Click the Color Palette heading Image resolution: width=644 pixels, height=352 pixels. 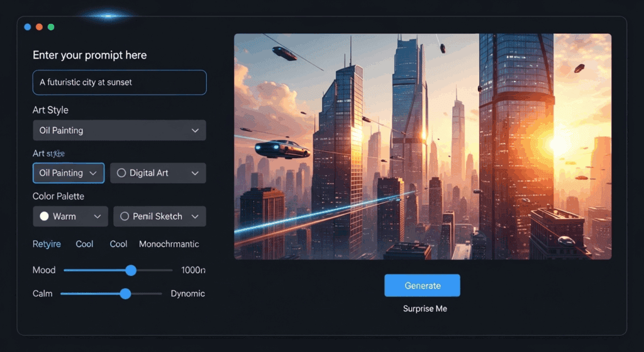[x=58, y=196]
